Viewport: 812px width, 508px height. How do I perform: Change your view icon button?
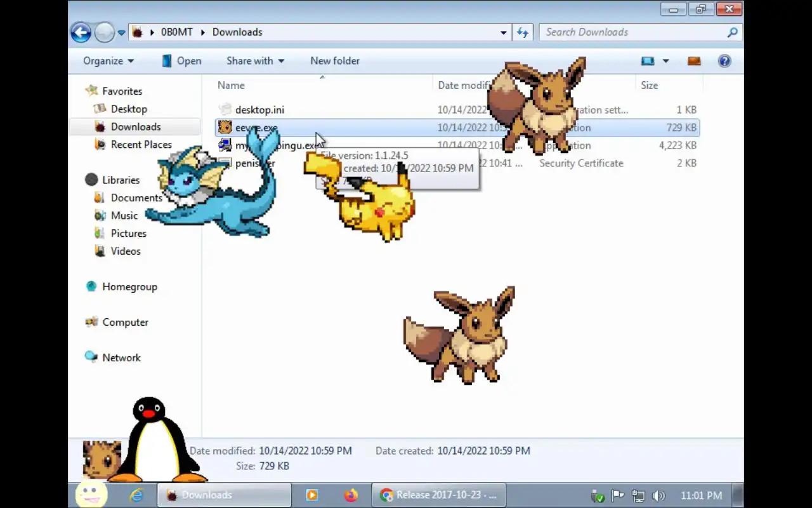pos(648,61)
